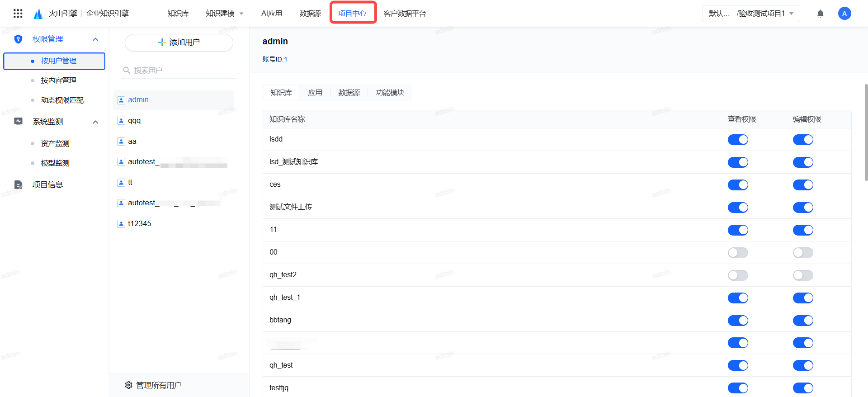
Task: Click the user icon beside t12345
Action: [x=121, y=224]
